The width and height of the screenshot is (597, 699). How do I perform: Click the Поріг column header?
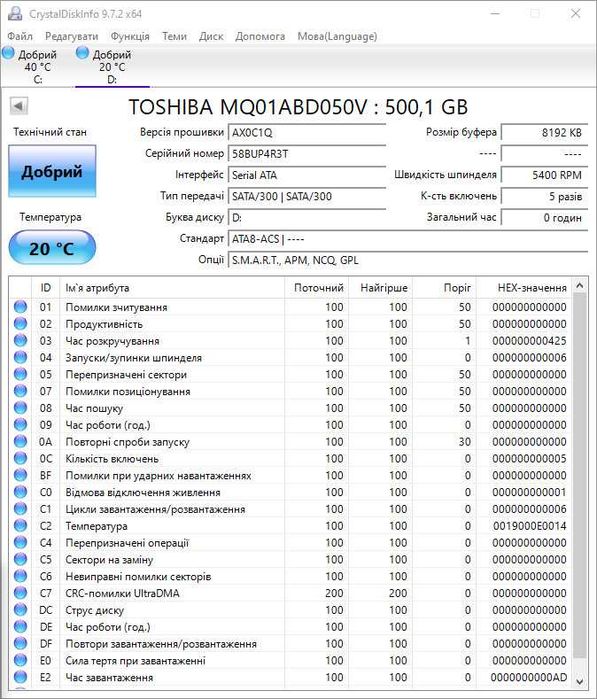click(x=445, y=288)
